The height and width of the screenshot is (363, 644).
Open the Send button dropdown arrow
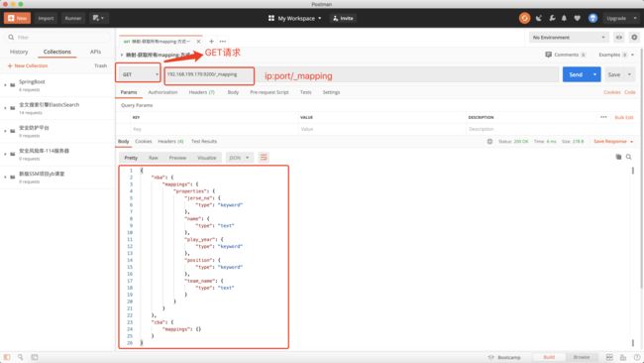594,74
